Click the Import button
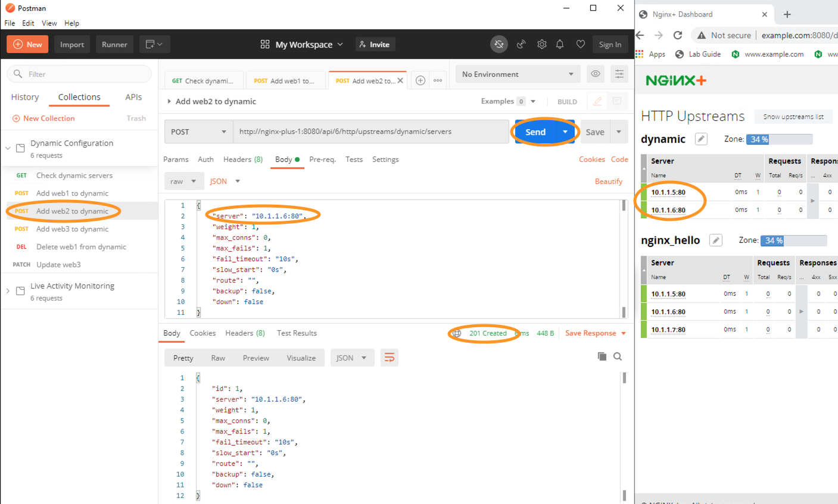The height and width of the screenshot is (504, 838). pos(72,45)
